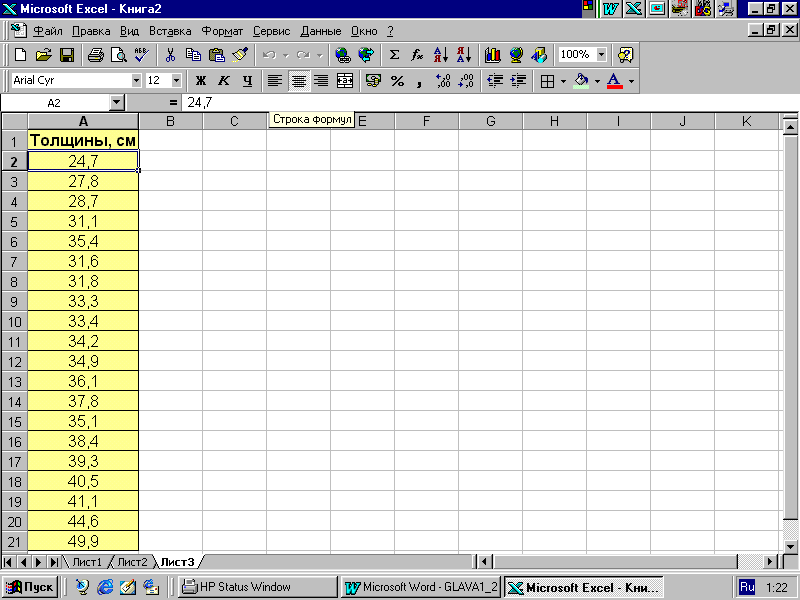Image resolution: width=800 pixels, height=600 pixels.
Task: Increase decimal places icon
Action: [x=443, y=81]
